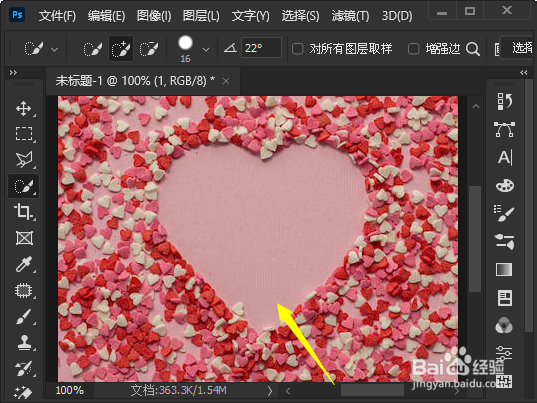537x403 pixels.
Task: Select the Eraser tool at toolbox bottom
Action: [x=24, y=393]
